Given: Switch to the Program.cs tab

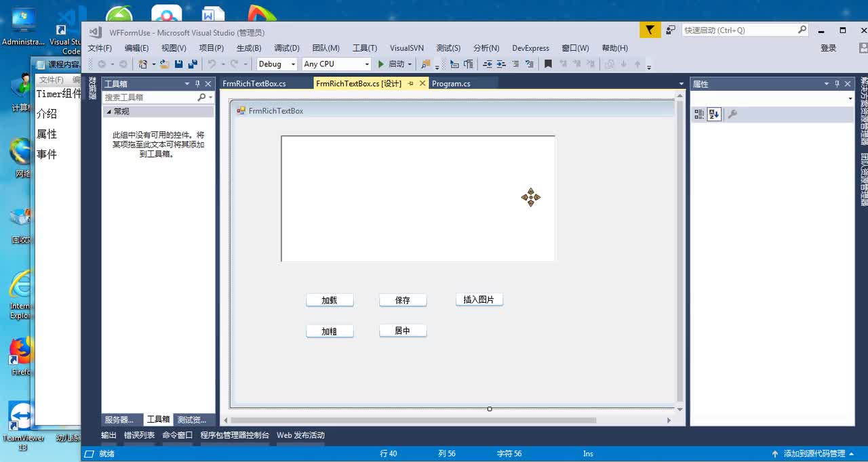Looking at the screenshot, I should point(451,83).
